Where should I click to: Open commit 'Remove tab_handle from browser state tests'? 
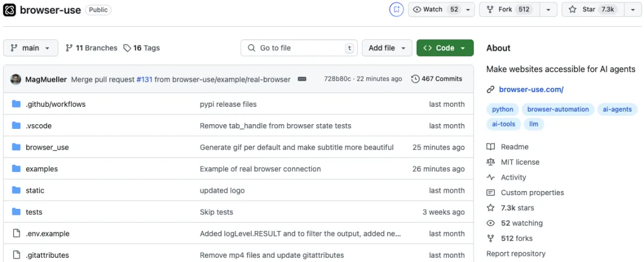[275, 125]
